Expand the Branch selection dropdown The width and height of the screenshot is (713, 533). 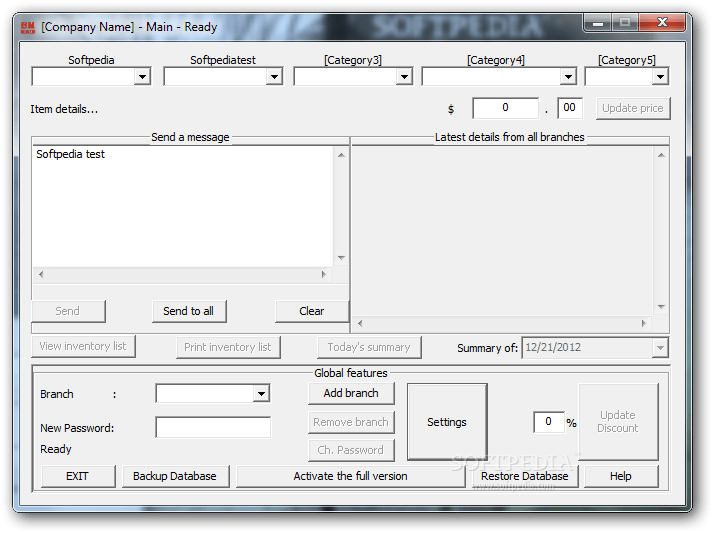pyautogui.click(x=261, y=393)
